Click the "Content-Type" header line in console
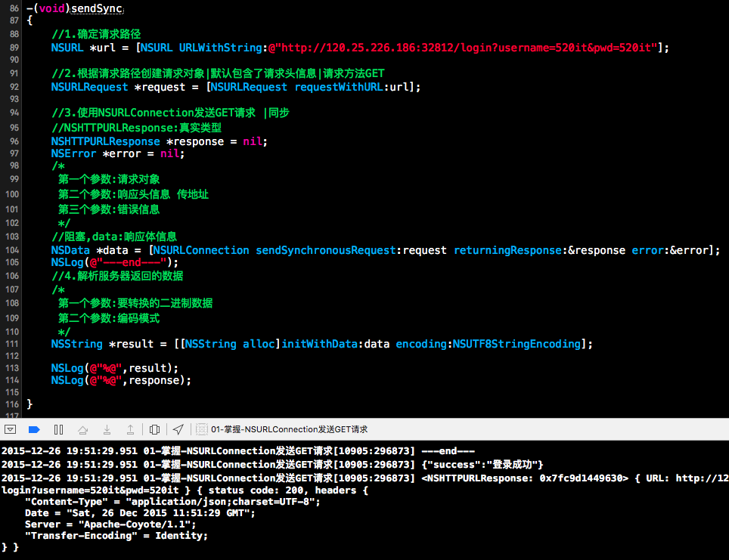Screen dimensions: 729x560 tap(172, 502)
